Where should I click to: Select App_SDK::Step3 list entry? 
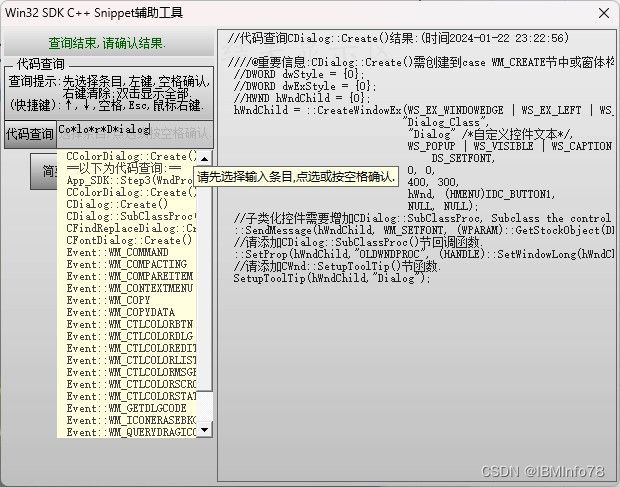coord(129,181)
